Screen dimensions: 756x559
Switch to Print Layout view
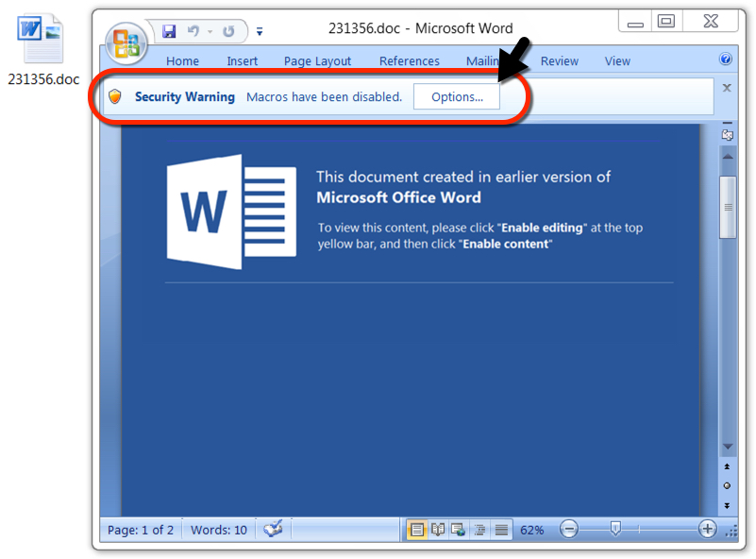[x=416, y=530]
